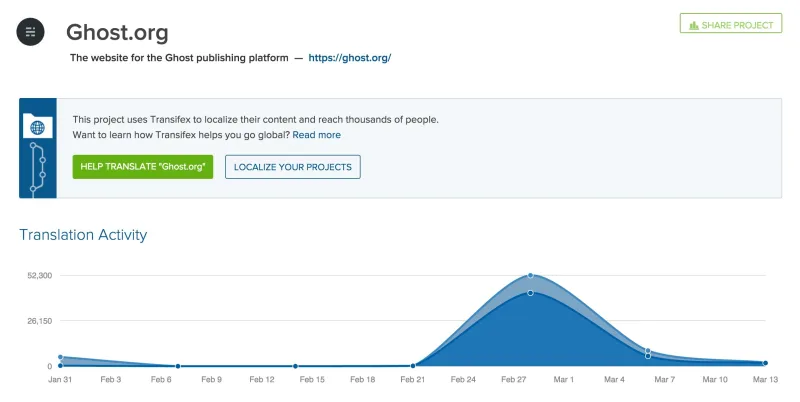Viewport: 800px width, 402px height.
Task: Click the dark blue filled chart area
Action: [x=530, y=335]
